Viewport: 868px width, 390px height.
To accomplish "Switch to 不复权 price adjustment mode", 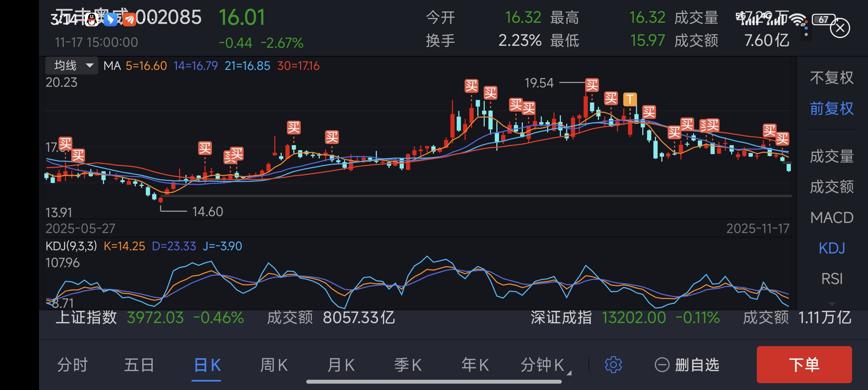I will (x=831, y=78).
